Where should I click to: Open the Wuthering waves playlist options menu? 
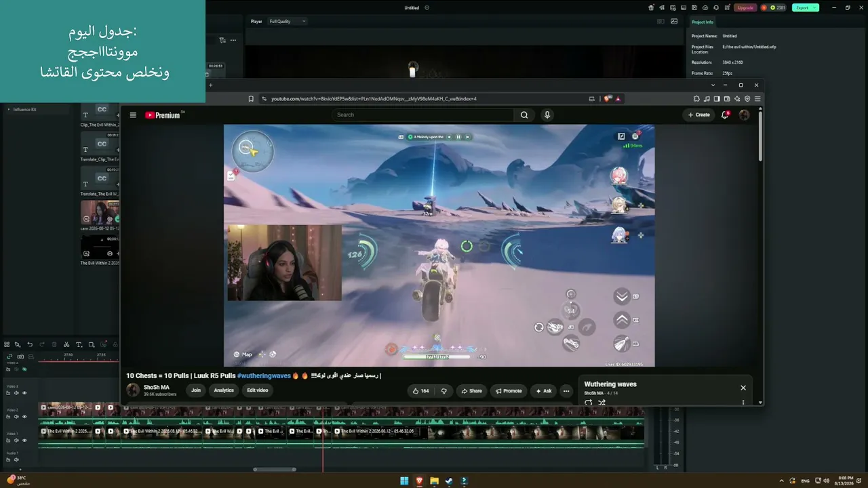[743, 403]
